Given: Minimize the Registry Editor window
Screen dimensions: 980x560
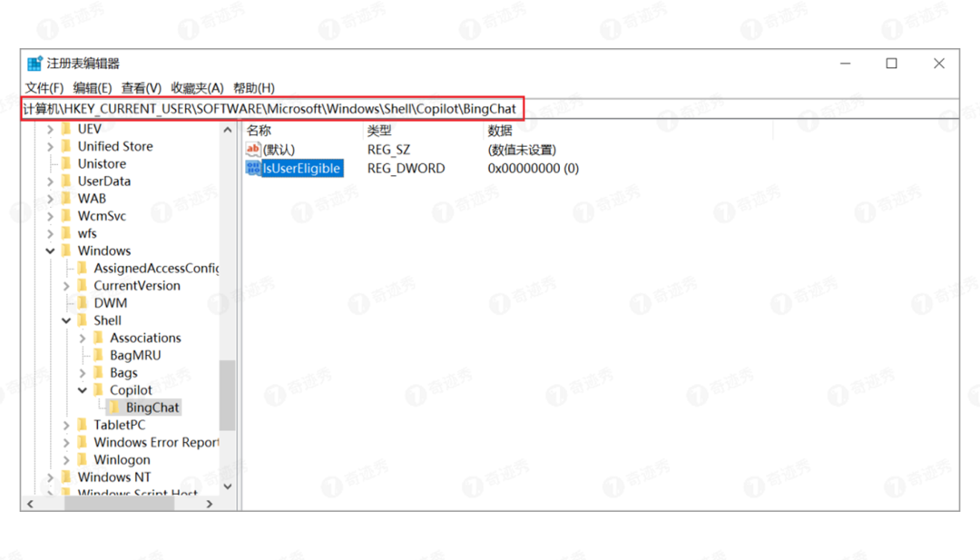Looking at the screenshot, I should point(846,64).
